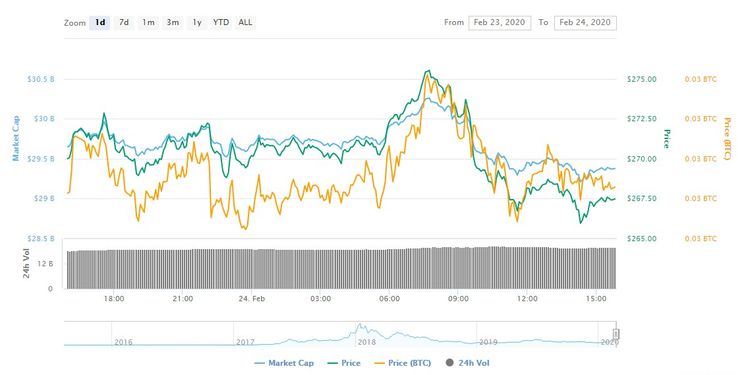Switch zoom to 1m
The height and width of the screenshot is (375, 750).
[148, 22]
